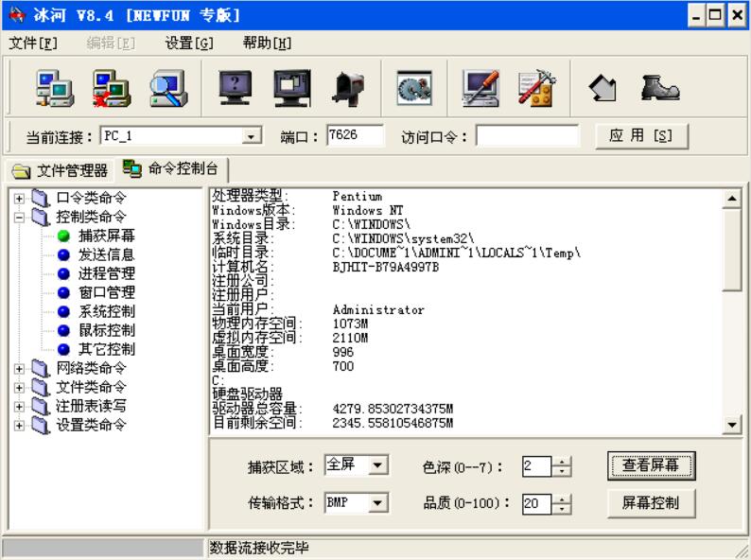Click the mailbox Binghe messenger icon
Image resolution: width=751 pixels, height=560 pixels.
(x=349, y=89)
